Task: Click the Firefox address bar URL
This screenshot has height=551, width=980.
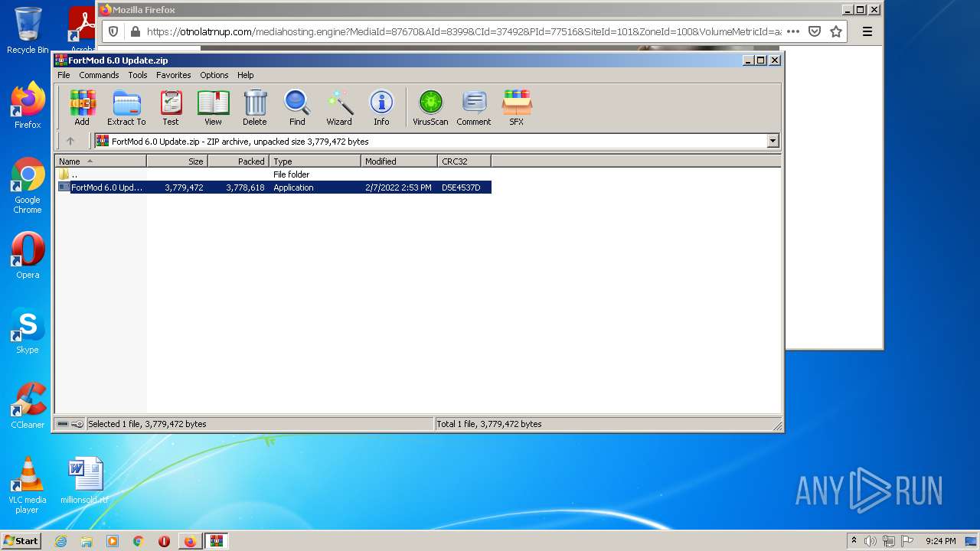Action: pos(463,31)
